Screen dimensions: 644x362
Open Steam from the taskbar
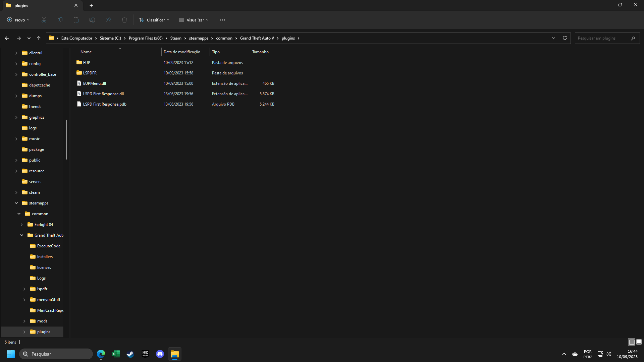pos(130,354)
